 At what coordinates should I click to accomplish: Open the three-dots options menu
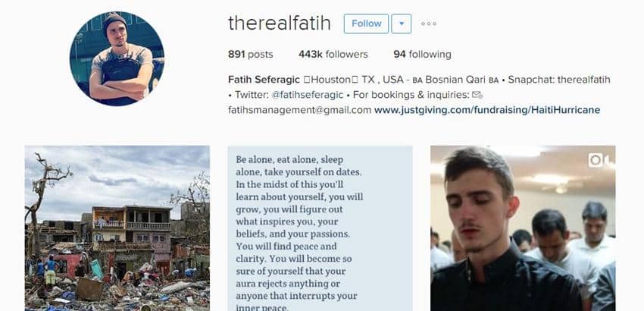point(429,24)
